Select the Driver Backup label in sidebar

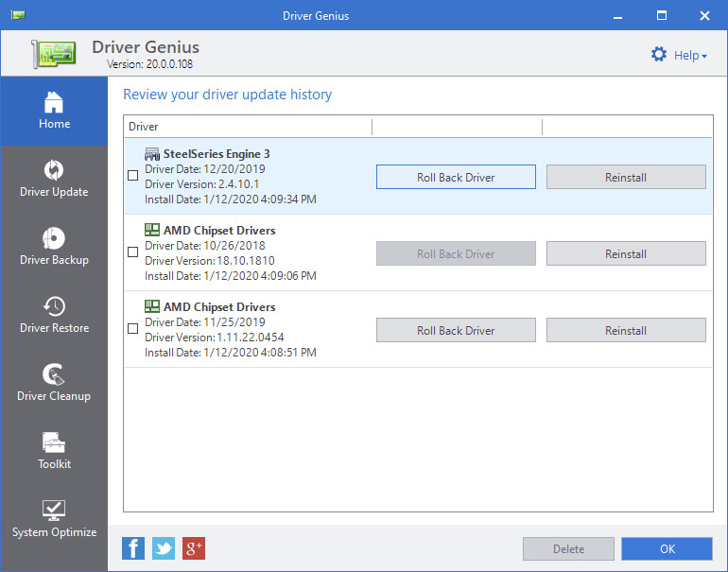pos(54,260)
